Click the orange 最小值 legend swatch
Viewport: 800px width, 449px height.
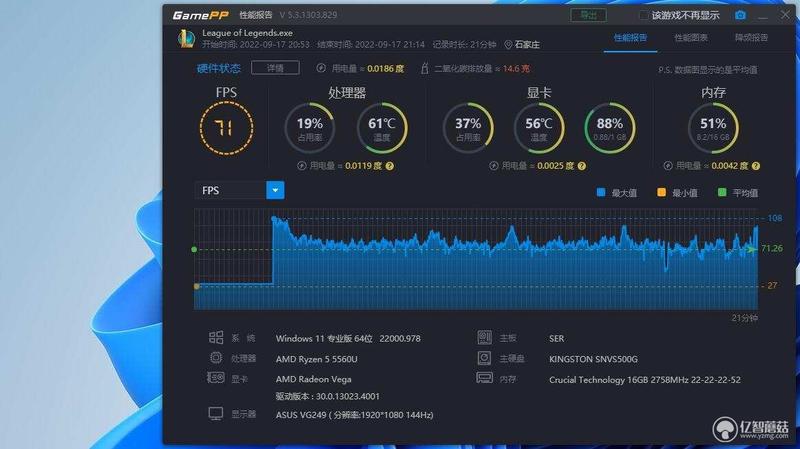[662, 192]
